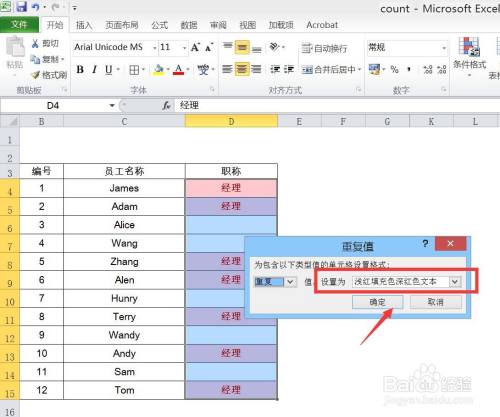Set middle vertical alignment

coord(242,47)
